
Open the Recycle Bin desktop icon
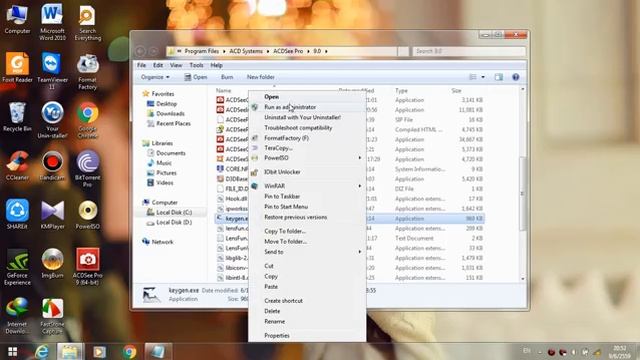(17, 116)
